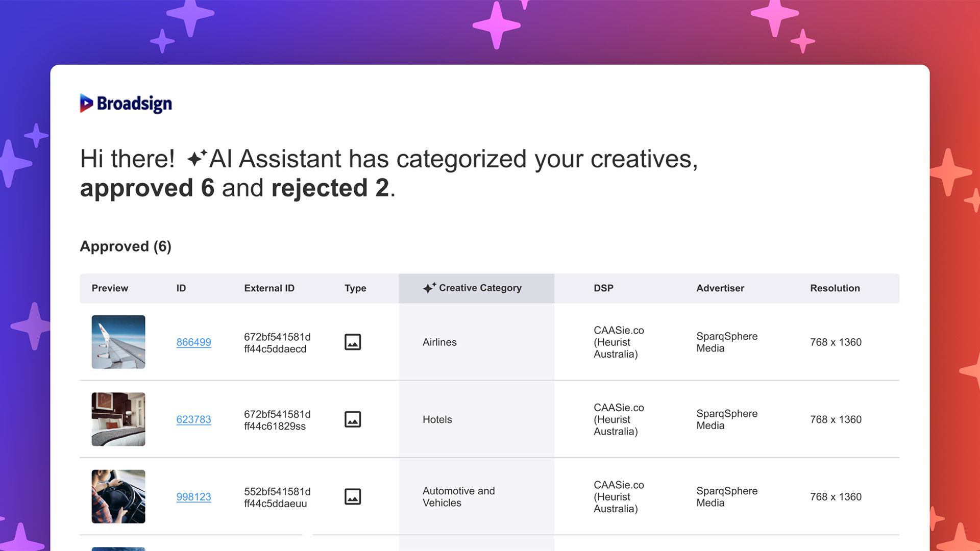Open creative ID 623783 link
The width and height of the screenshot is (980, 551).
pos(193,419)
